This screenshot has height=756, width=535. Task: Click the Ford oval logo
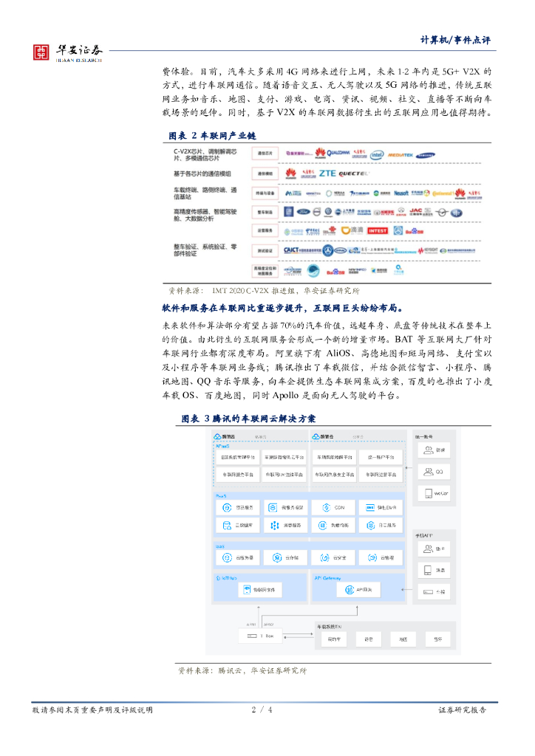[x=303, y=212]
